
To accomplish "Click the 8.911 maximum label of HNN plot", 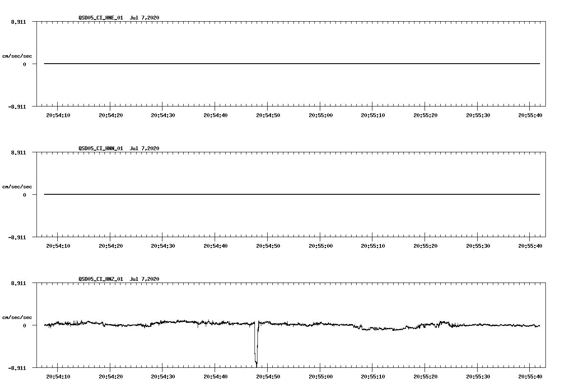I will pyautogui.click(x=19, y=152).
